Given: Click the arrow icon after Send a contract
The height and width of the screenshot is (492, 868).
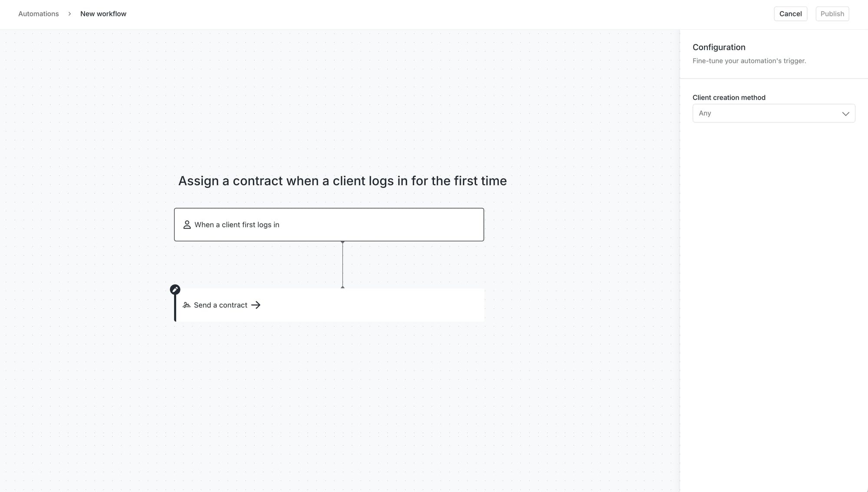Looking at the screenshot, I should click(256, 305).
